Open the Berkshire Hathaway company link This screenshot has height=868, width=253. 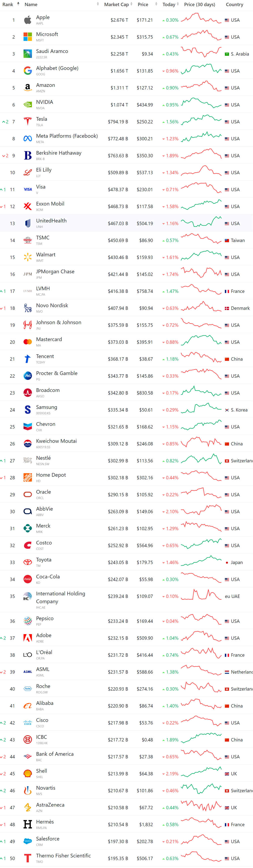(59, 153)
